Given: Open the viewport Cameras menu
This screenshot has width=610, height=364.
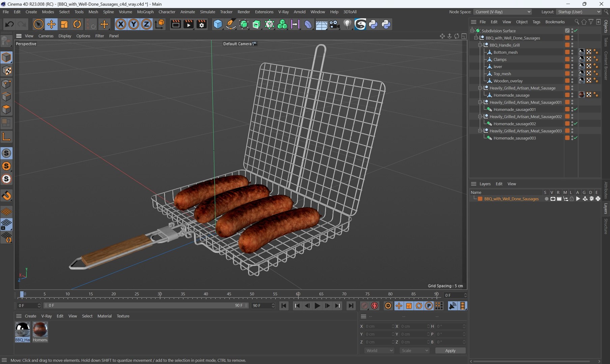Looking at the screenshot, I should point(46,36).
